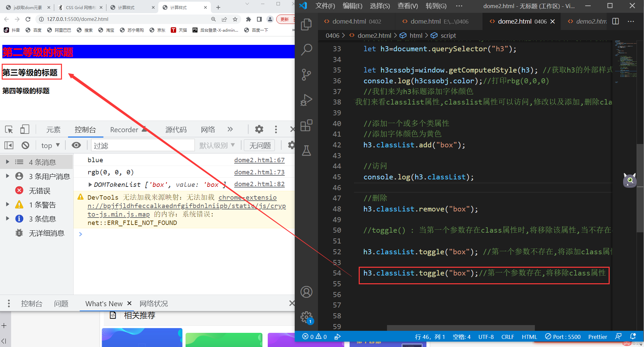644x347 pixels.
Task: Open the Run and Debug view
Action: [x=306, y=100]
